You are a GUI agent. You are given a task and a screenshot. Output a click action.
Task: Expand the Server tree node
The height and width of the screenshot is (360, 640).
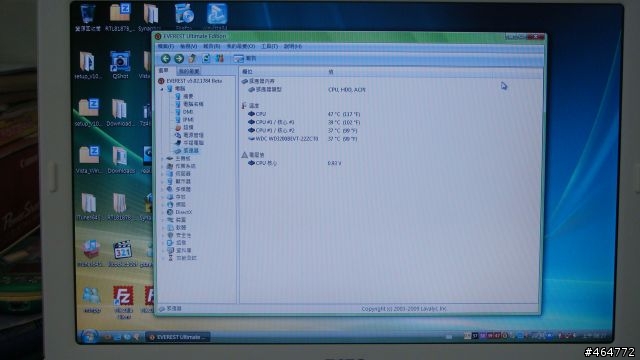(x=163, y=174)
